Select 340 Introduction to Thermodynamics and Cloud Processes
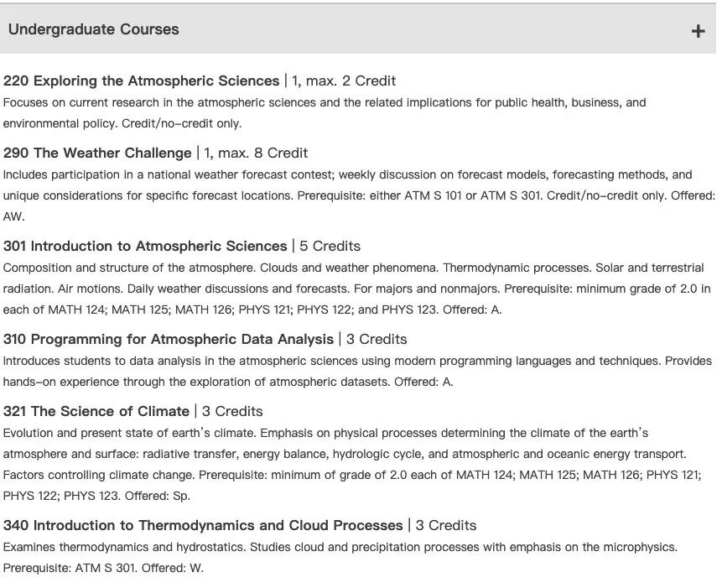 [x=203, y=525]
